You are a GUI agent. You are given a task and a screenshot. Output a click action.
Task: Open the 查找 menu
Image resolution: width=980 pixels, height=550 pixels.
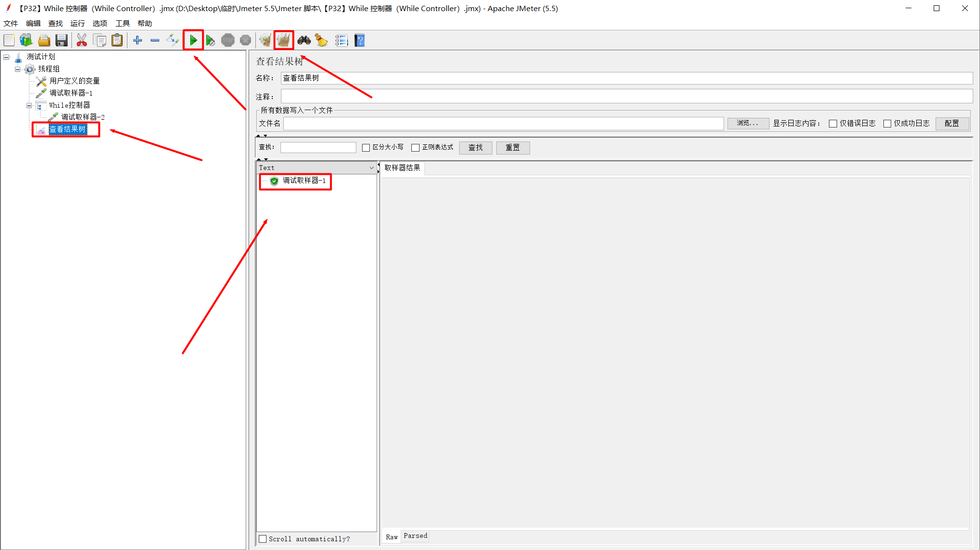click(x=56, y=23)
